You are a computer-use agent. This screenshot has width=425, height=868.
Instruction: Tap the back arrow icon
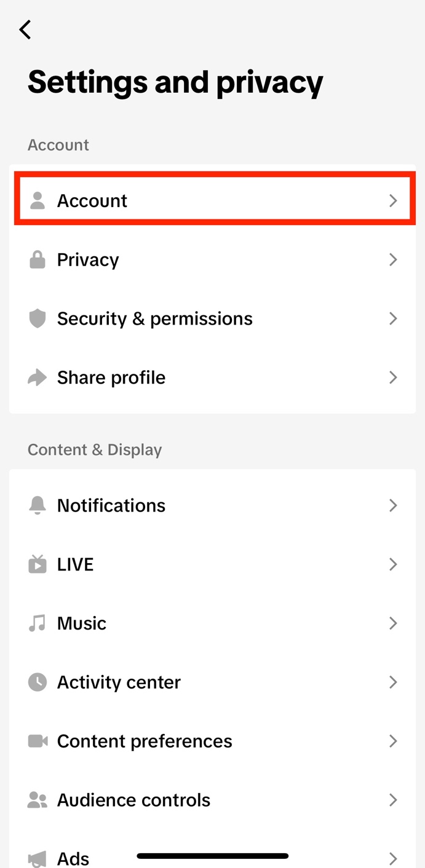point(25,30)
